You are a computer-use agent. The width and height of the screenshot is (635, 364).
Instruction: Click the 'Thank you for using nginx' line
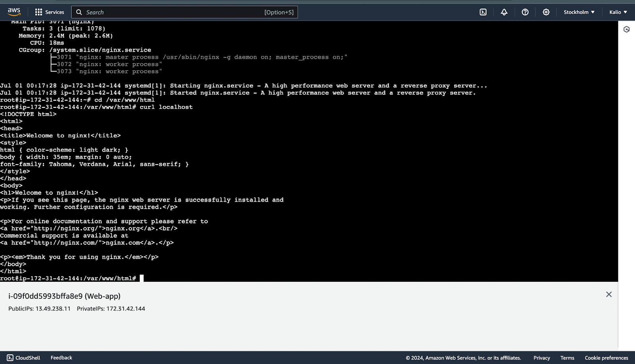tap(79, 257)
